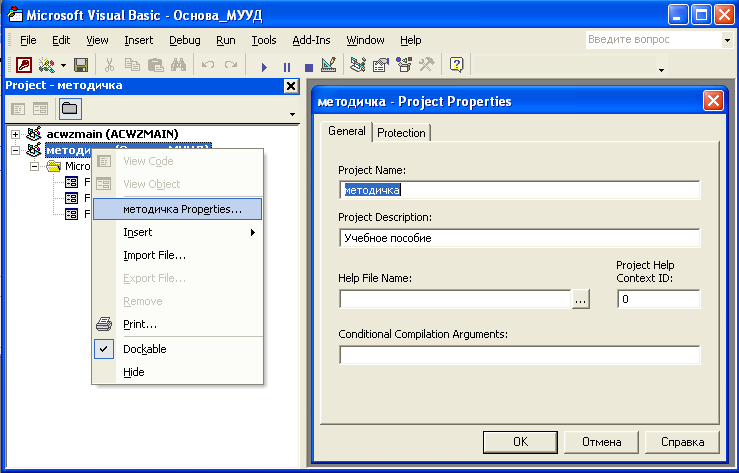The height and width of the screenshot is (473, 739).
Task: Toggle the Dockable checkmark option
Action: (177, 349)
